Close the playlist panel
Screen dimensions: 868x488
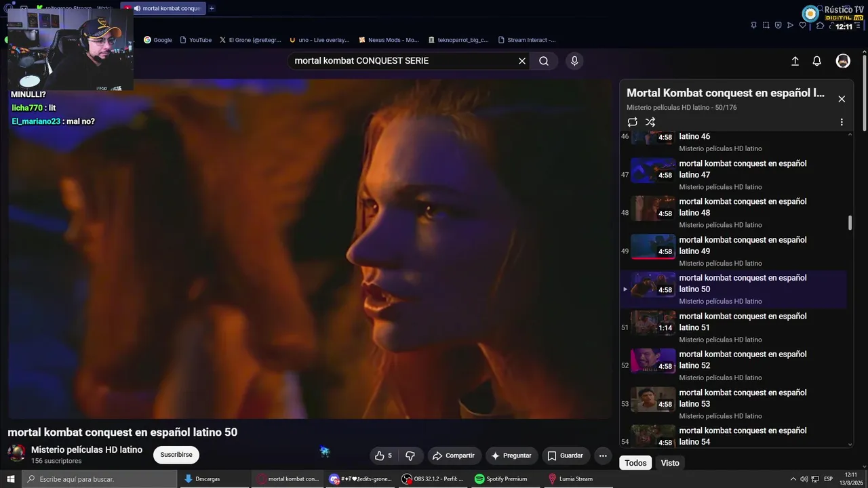click(842, 99)
